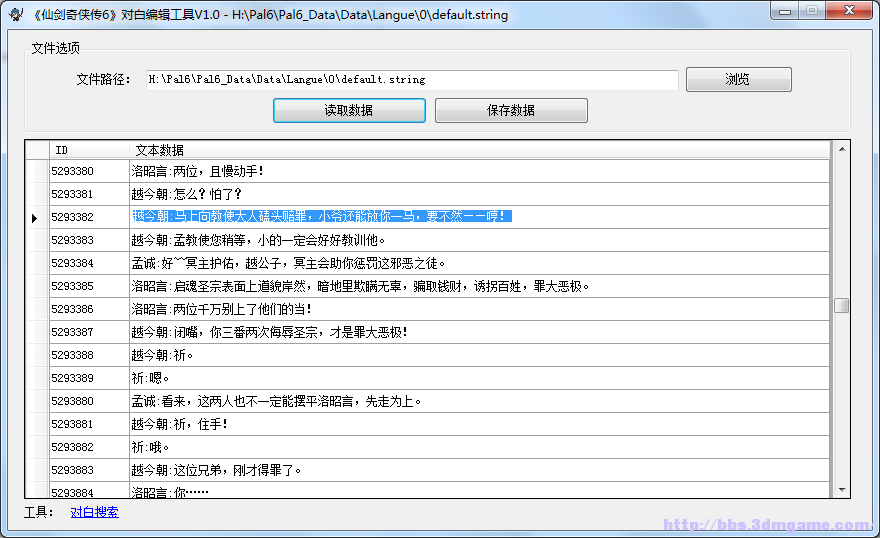
Task: Open the 对白搜索 link
Action: pos(94,512)
